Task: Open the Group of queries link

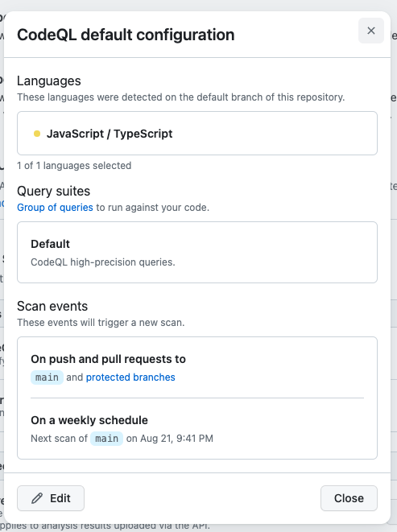Action: click(x=55, y=208)
